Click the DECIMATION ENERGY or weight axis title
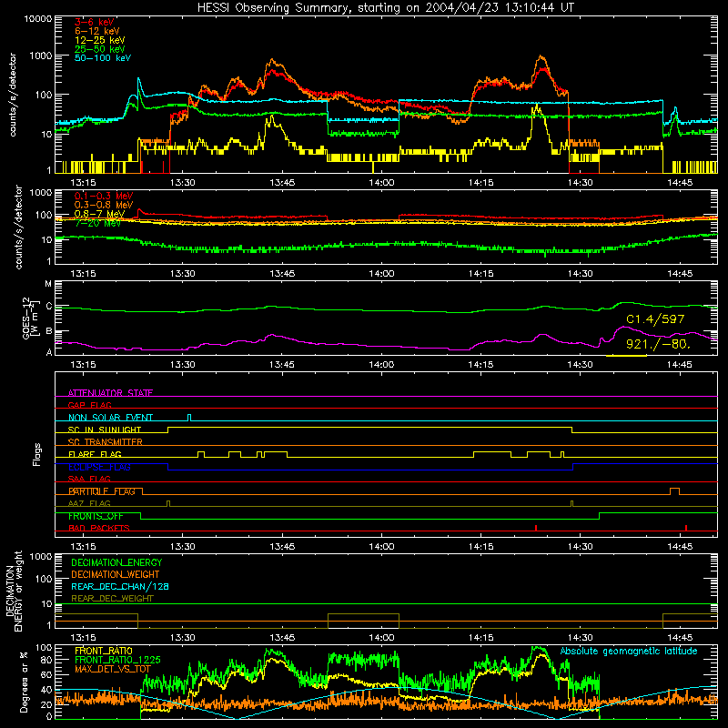Image resolution: width=728 pixels, height=728 pixels. tap(14, 591)
